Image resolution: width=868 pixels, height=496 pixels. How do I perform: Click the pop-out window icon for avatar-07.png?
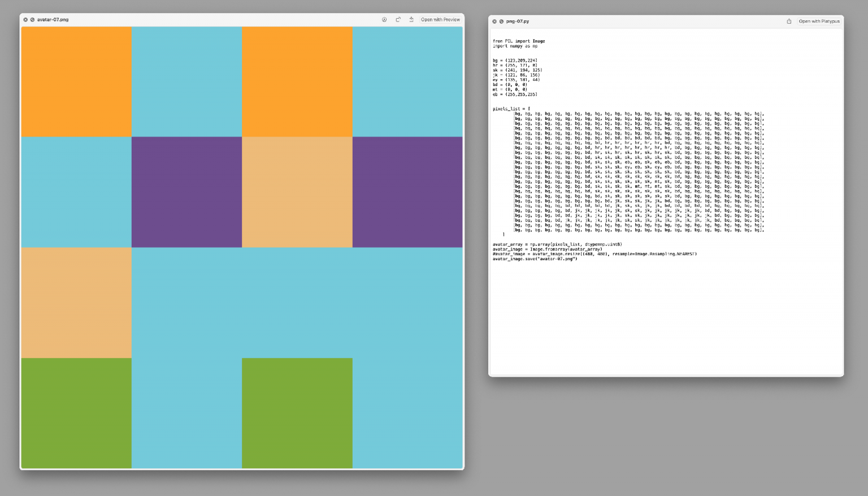pos(397,19)
